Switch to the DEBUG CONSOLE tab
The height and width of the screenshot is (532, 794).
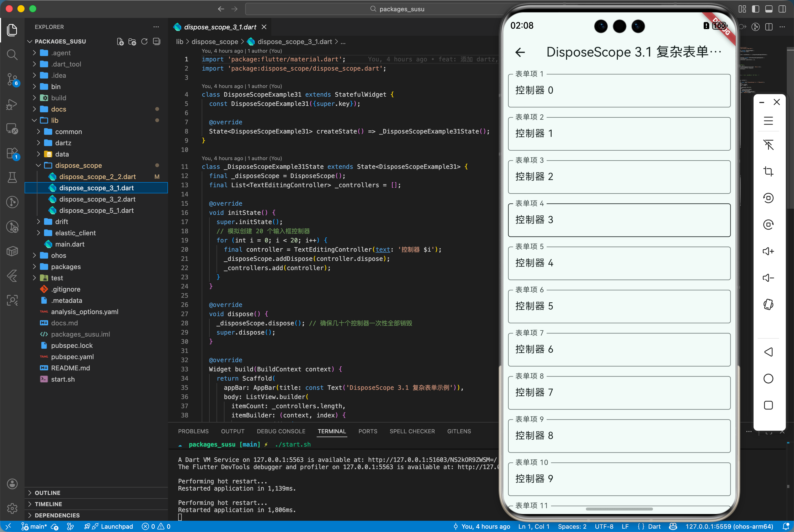281,431
